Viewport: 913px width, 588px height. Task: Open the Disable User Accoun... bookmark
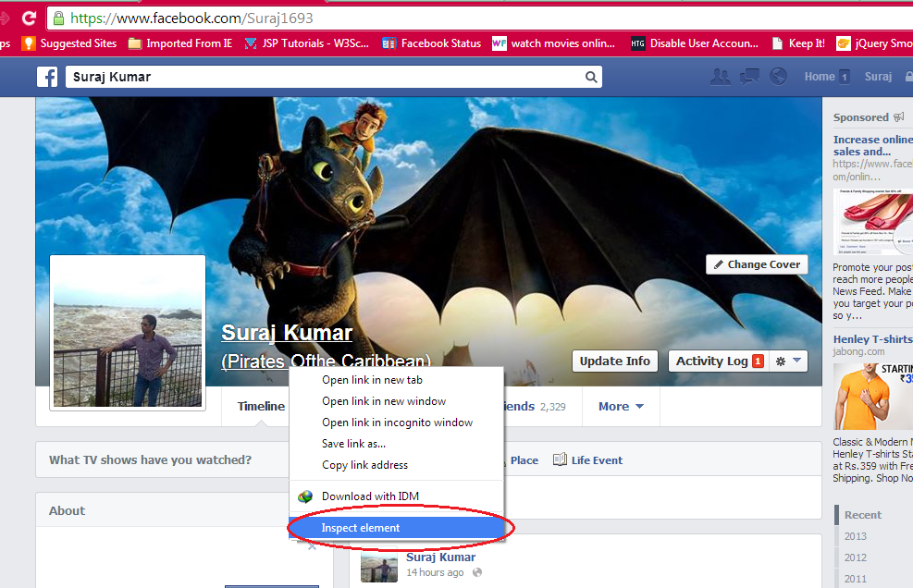coord(695,43)
